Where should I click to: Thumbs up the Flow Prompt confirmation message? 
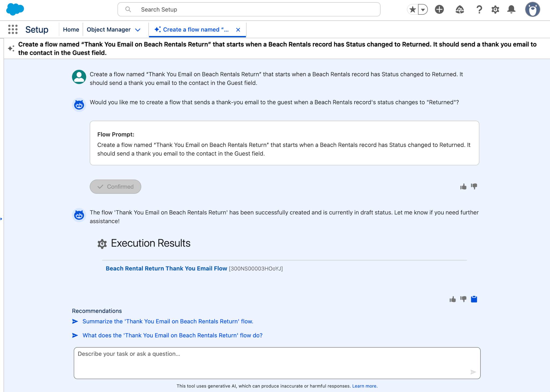pos(463,187)
